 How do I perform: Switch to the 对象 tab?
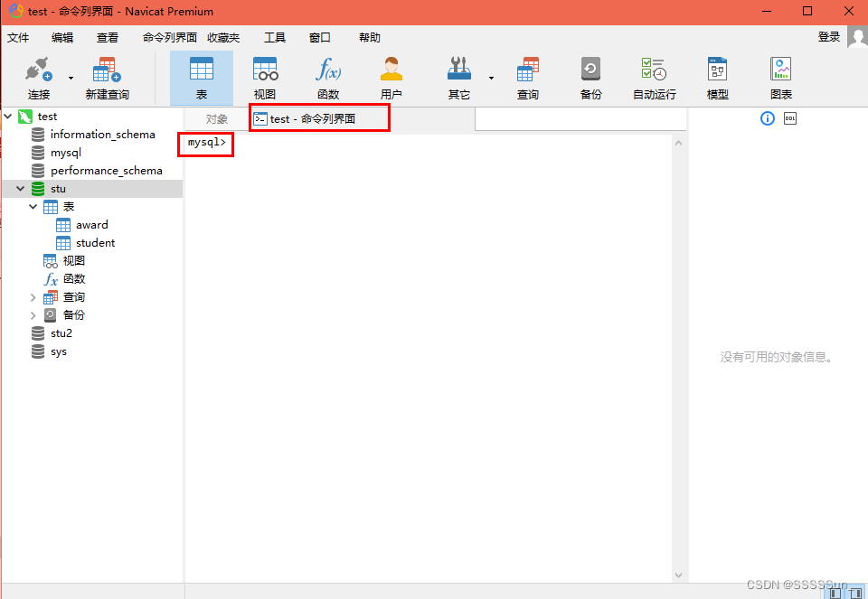point(216,119)
